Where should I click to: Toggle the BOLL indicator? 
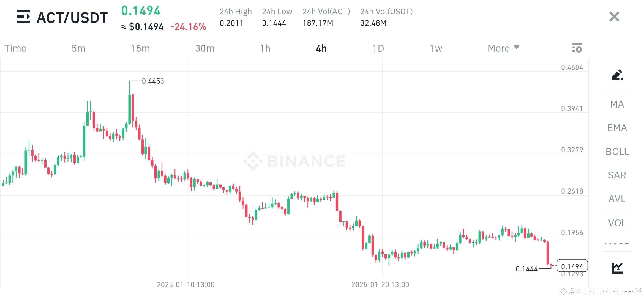click(x=617, y=152)
